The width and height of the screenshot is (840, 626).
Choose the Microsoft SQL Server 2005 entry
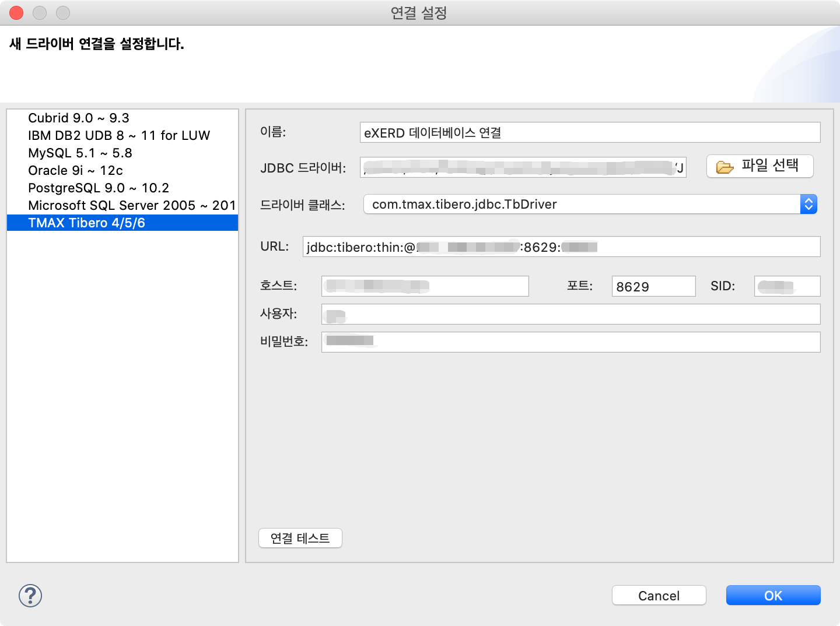(123, 205)
